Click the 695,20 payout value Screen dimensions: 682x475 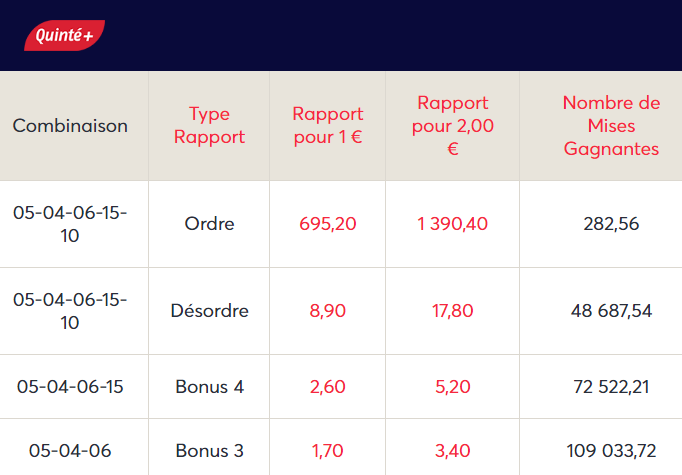point(328,224)
